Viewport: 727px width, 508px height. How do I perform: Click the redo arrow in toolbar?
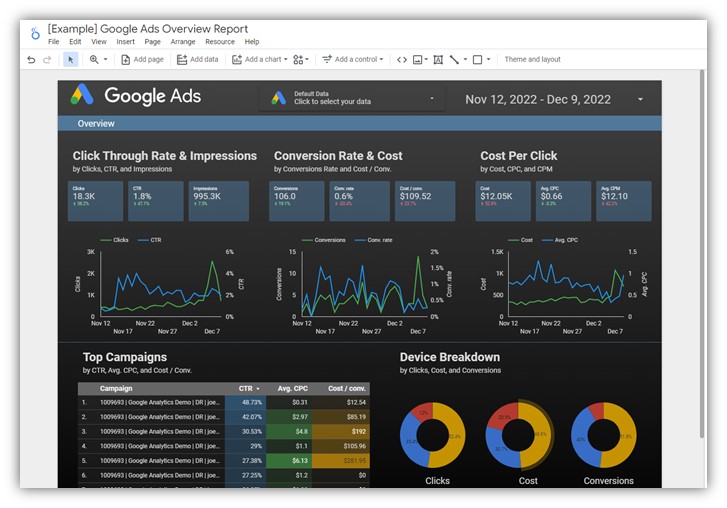(47, 60)
